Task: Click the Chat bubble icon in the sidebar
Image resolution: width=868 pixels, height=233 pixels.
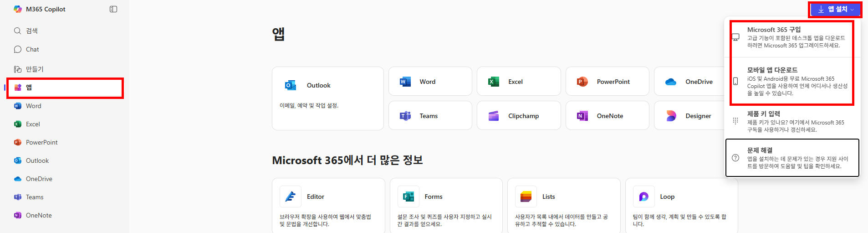Action: point(18,49)
